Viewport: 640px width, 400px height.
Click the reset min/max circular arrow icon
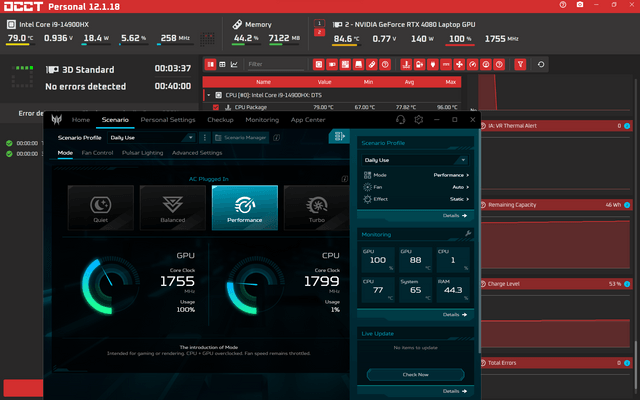[541, 64]
